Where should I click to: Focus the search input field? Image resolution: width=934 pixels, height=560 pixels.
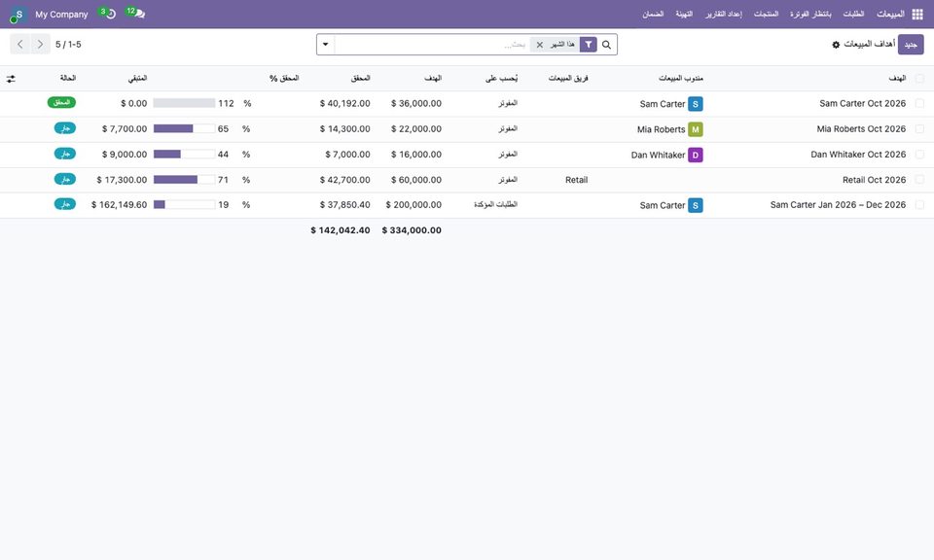coord(432,45)
